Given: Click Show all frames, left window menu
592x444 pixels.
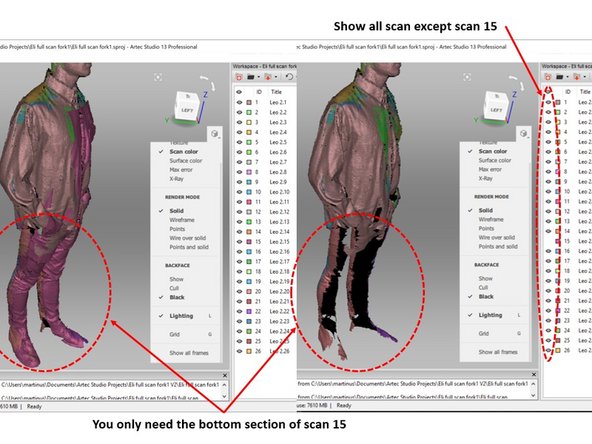Looking at the screenshot, I should coord(189,353).
